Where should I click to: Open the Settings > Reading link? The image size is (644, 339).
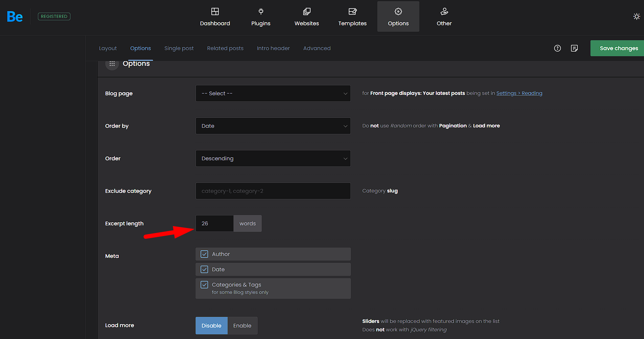(x=519, y=93)
